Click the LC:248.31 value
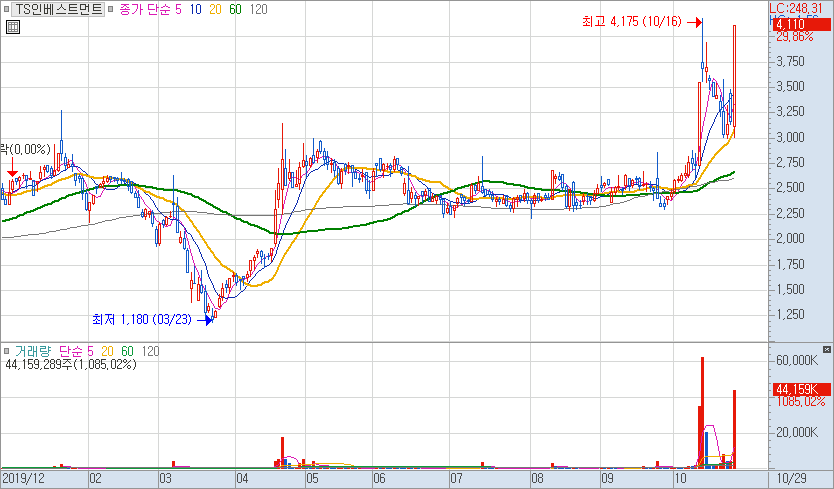 tap(796, 8)
